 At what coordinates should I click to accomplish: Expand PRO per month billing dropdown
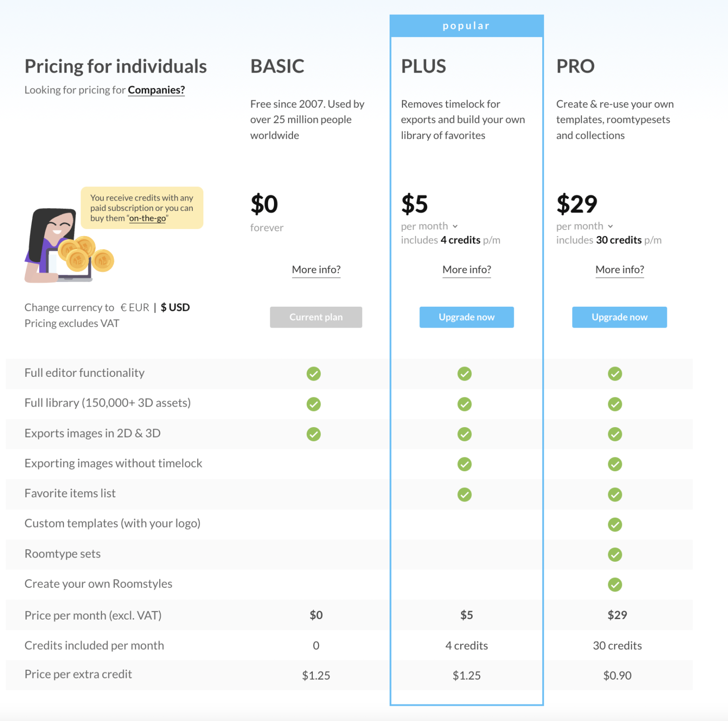point(584,226)
